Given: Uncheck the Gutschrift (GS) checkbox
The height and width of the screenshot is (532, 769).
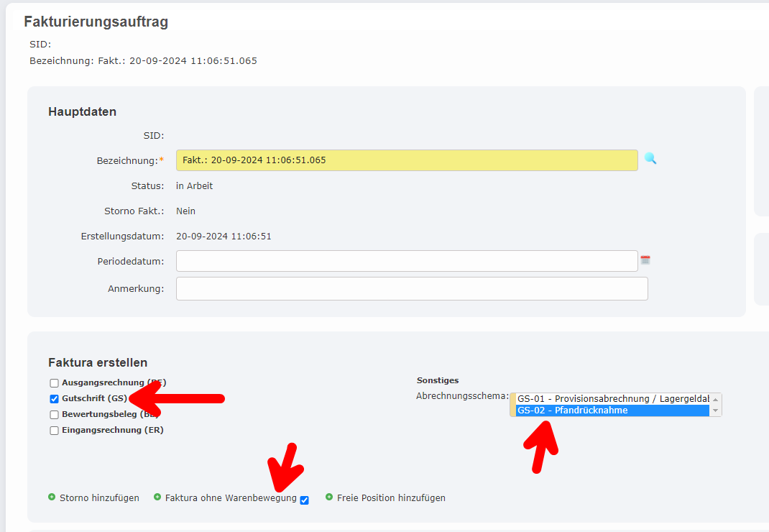Looking at the screenshot, I should [54, 398].
